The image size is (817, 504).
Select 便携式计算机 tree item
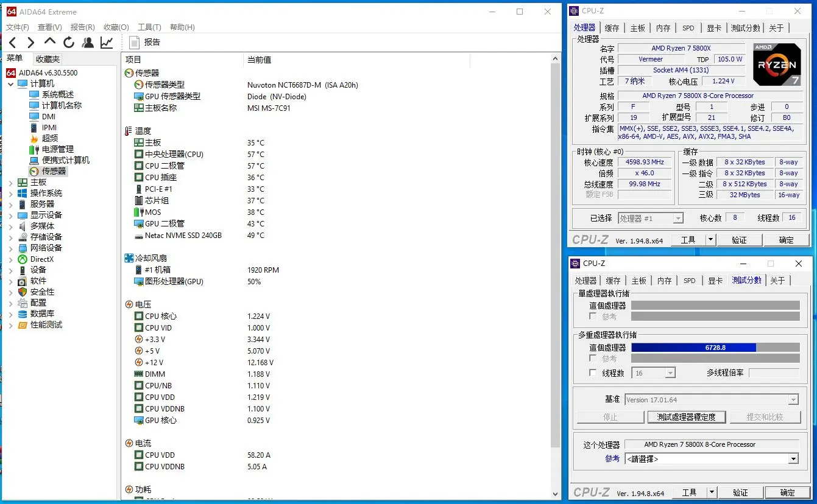pyautogui.click(x=65, y=160)
